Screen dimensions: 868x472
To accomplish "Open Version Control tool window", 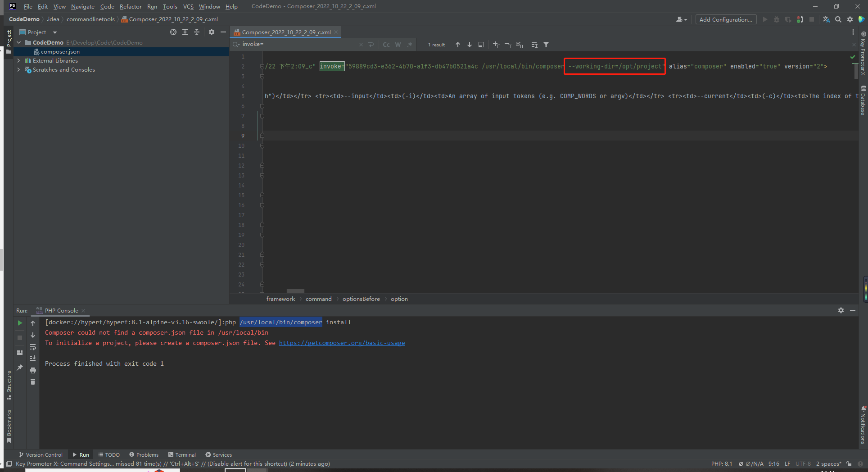I will tap(41, 454).
